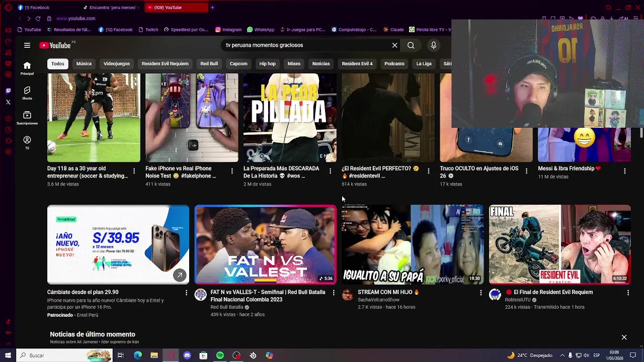Open Suscripciones in the sidebar
Screen dimensions: 644x362
(x=27, y=118)
